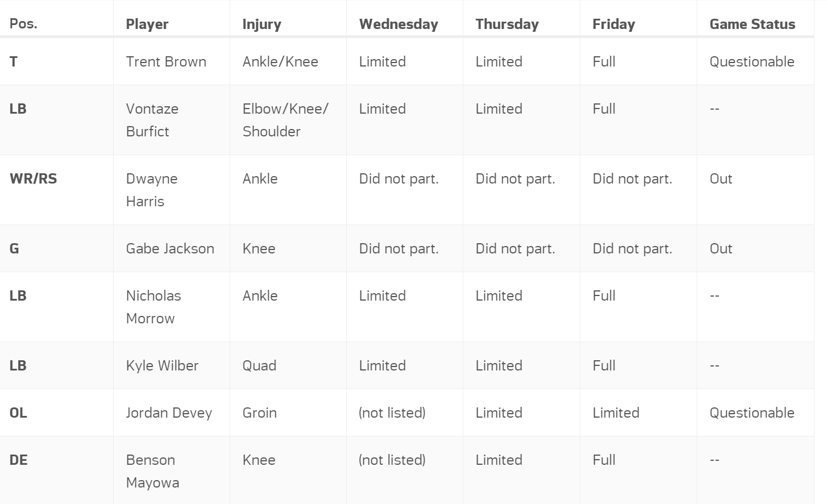Click Gabe Jackson in player column
Image resolution: width=827 pixels, height=504 pixels.
click(x=170, y=248)
